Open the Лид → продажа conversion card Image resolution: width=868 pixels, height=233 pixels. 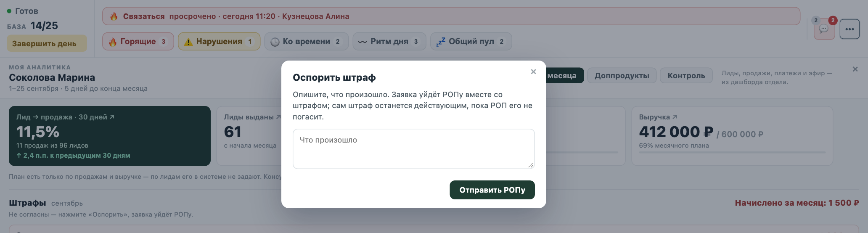point(110,136)
